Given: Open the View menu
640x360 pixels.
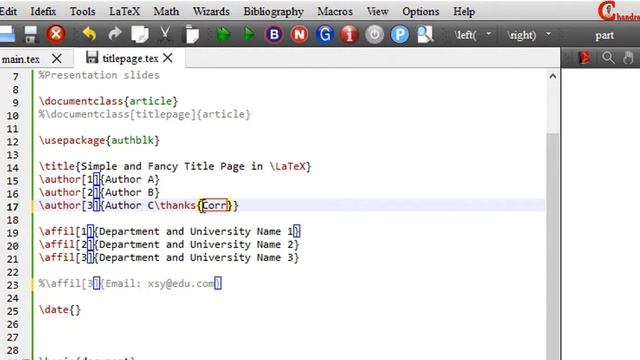Looking at the screenshot, I should (x=378, y=11).
